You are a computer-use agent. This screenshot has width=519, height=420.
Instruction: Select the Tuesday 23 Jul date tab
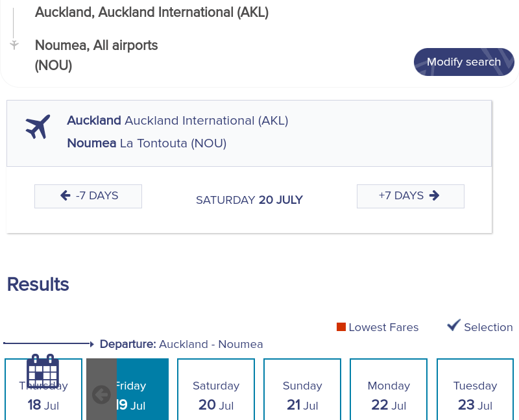click(x=475, y=389)
